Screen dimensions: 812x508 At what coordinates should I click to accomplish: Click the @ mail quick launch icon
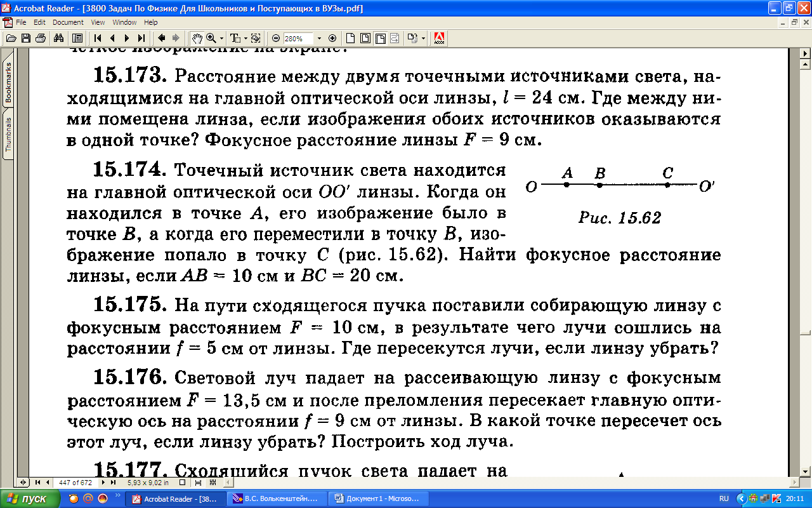[88, 498]
